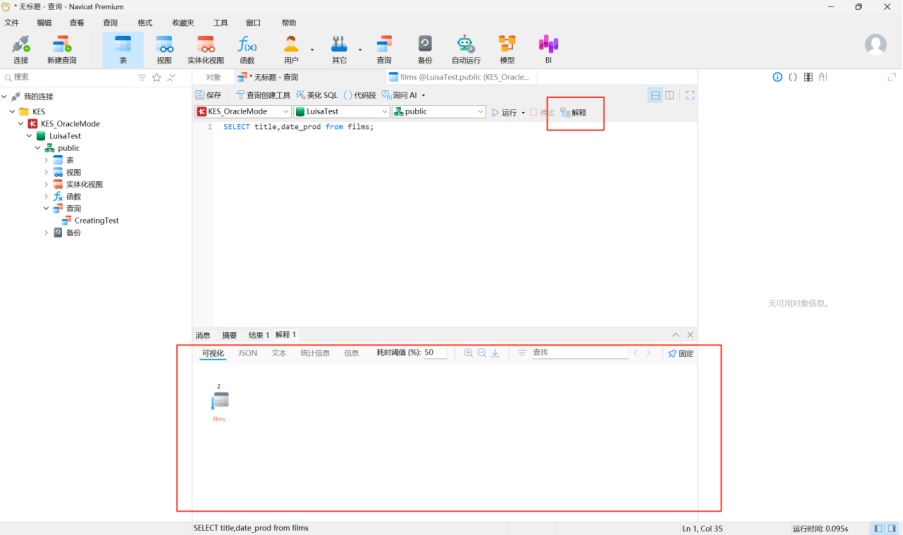Screen dimensions: 903x535
Task: Click the 自动运行 automation robot icon
Action: pyautogui.click(x=465, y=44)
